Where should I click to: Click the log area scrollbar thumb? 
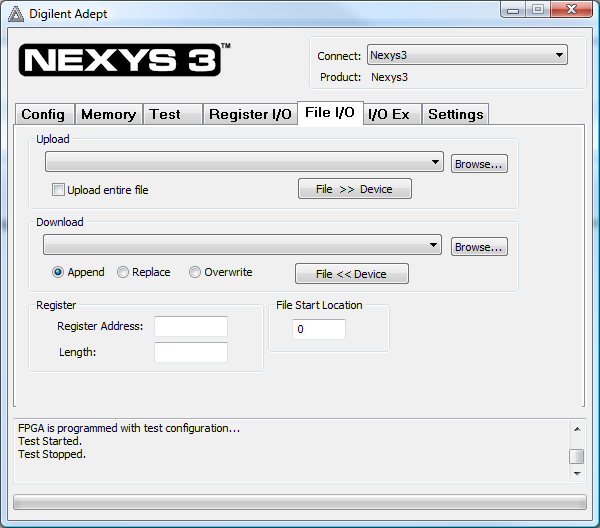[577, 456]
